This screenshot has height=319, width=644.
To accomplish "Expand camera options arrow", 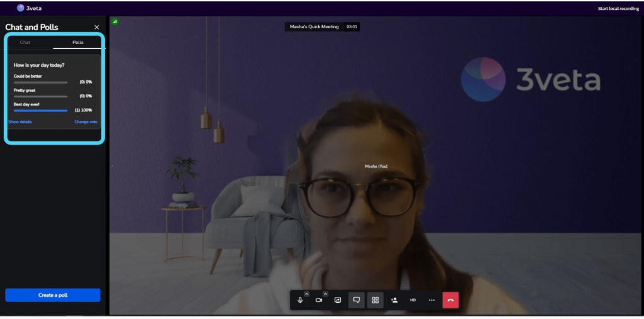I will click(x=325, y=294).
